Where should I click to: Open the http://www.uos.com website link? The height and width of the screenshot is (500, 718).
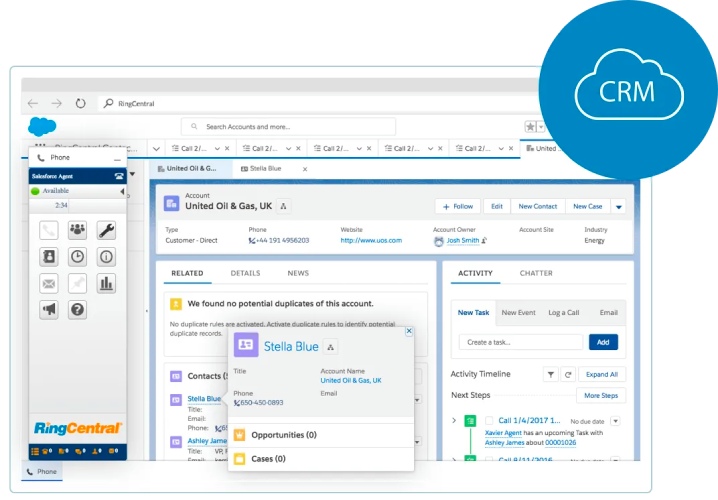click(371, 240)
